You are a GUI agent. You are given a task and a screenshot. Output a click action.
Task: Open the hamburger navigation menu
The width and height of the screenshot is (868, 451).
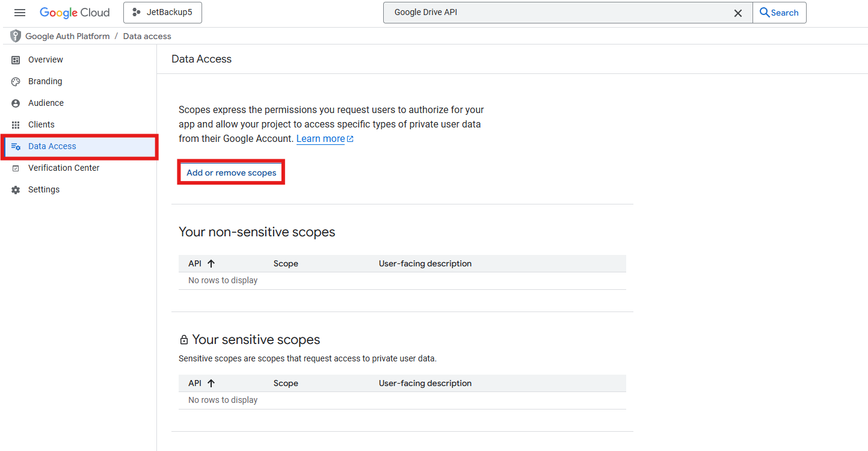click(x=20, y=13)
